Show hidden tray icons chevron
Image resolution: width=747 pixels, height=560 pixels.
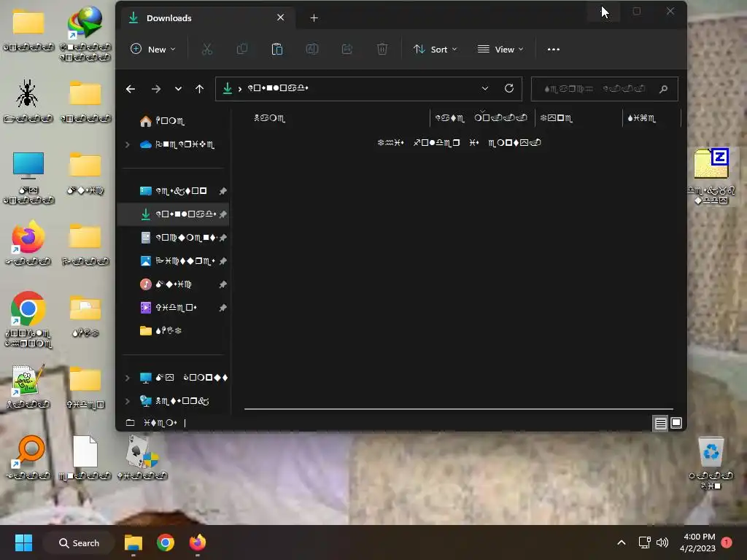pos(622,542)
